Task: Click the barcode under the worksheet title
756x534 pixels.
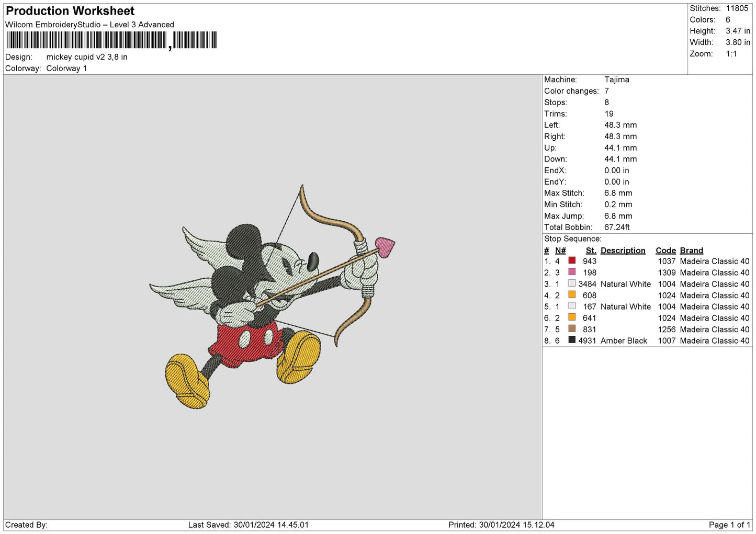Action: (112, 40)
